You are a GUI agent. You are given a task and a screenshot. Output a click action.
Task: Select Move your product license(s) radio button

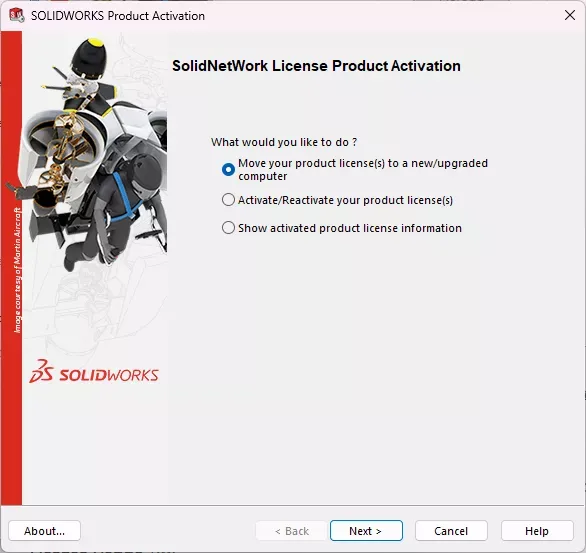tap(228, 169)
